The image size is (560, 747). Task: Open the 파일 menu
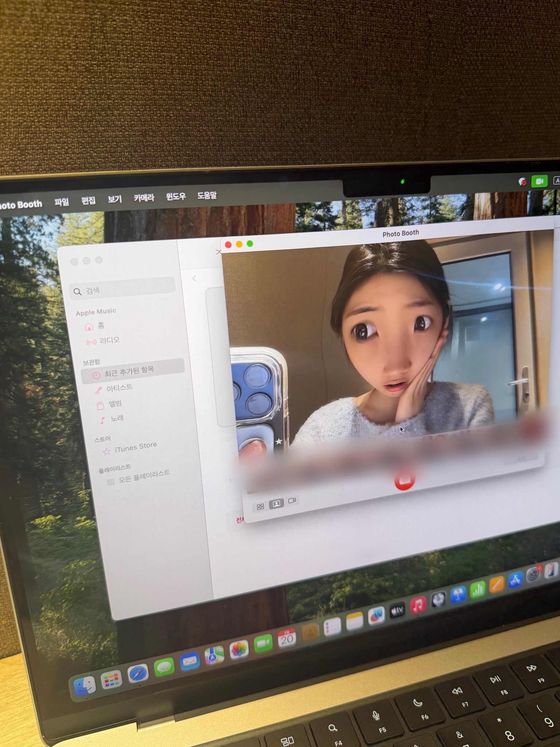(x=62, y=202)
